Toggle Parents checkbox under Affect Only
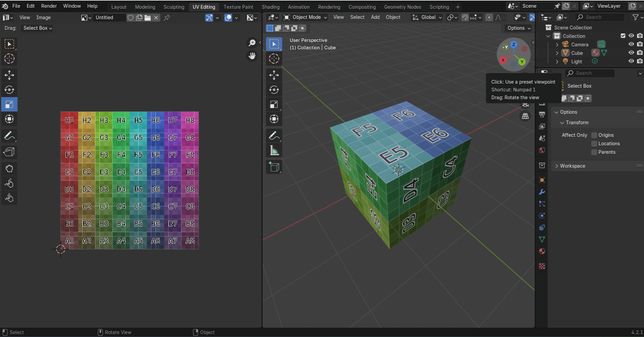 [x=594, y=152]
